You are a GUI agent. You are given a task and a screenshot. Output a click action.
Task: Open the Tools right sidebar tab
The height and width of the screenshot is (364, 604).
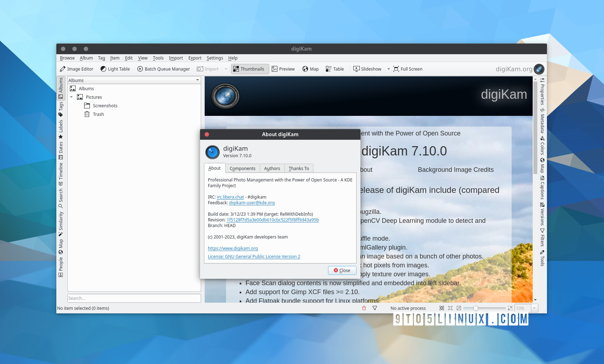tap(542, 258)
